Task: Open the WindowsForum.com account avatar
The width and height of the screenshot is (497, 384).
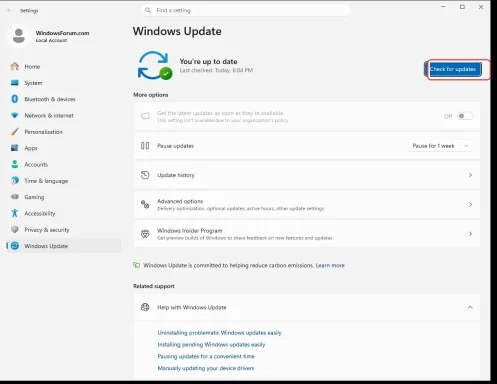Action: click(x=19, y=36)
